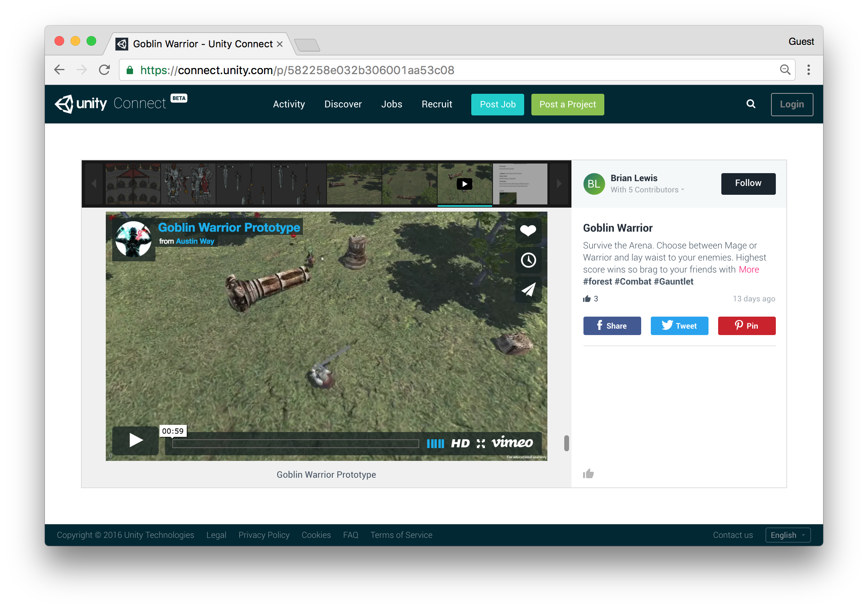Share the project on Pinterest via Pin
868x610 pixels.
click(746, 326)
